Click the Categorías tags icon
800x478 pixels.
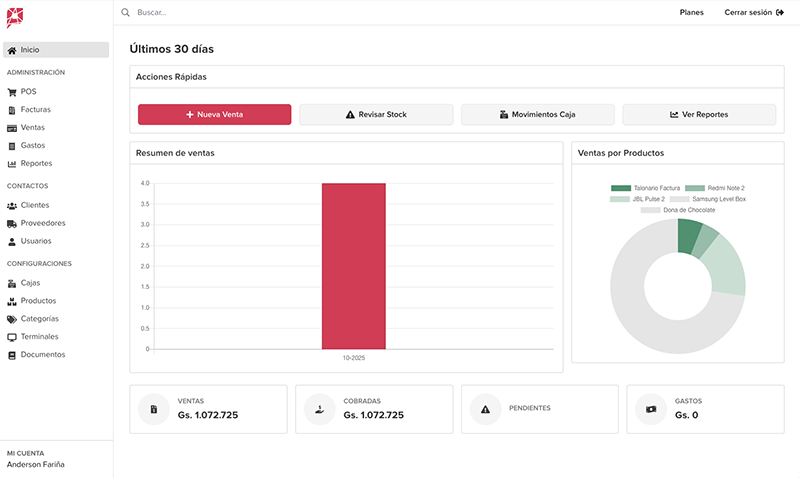(12, 319)
